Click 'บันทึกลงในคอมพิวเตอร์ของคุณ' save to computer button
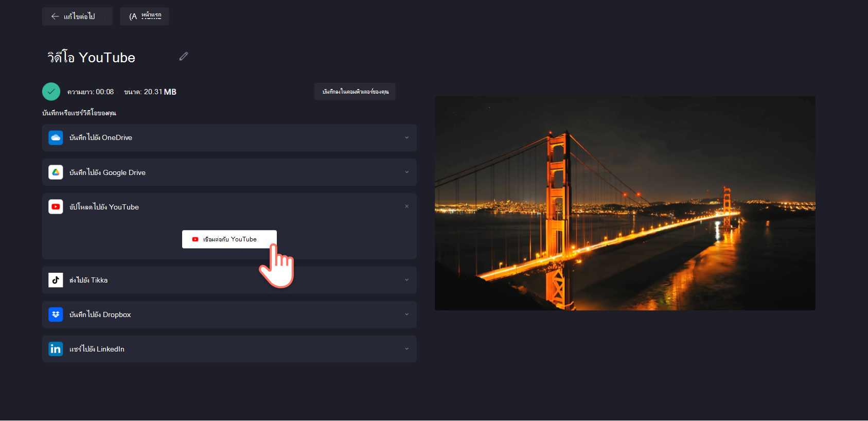868x421 pixels. tap(355, 92)
